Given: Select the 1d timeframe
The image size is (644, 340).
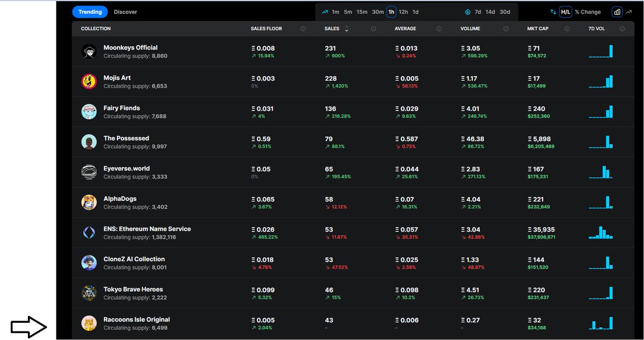Looking at the screenshot, I should 415,12.
